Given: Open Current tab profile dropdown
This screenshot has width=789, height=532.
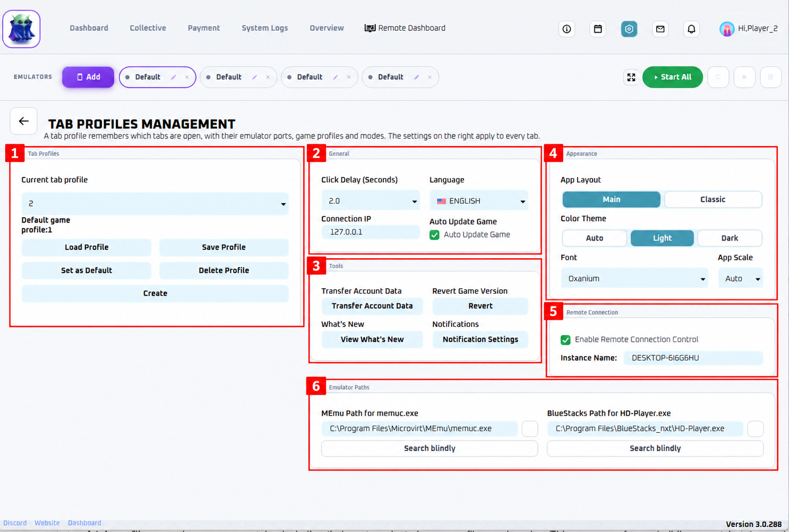Looking at the screenshot, I should point(155,204).
